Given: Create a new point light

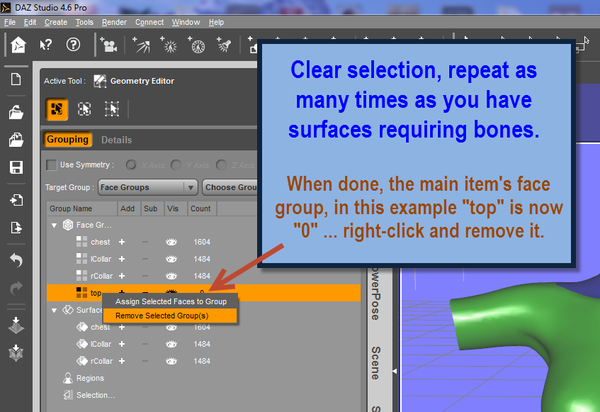Looking at the screenshot, I should click(x=169, y=45).
